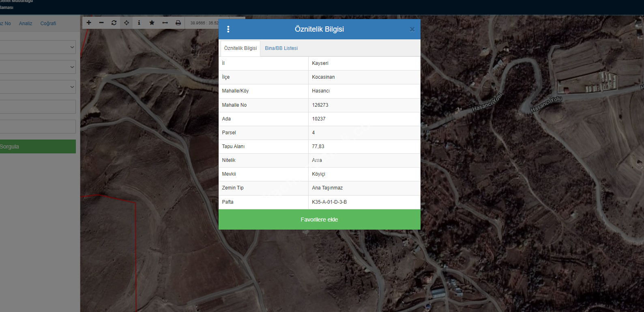The width and height of the screenshot is (644, 312).
Task: Print the map with printer icon
Action: [x=178, y=23]
